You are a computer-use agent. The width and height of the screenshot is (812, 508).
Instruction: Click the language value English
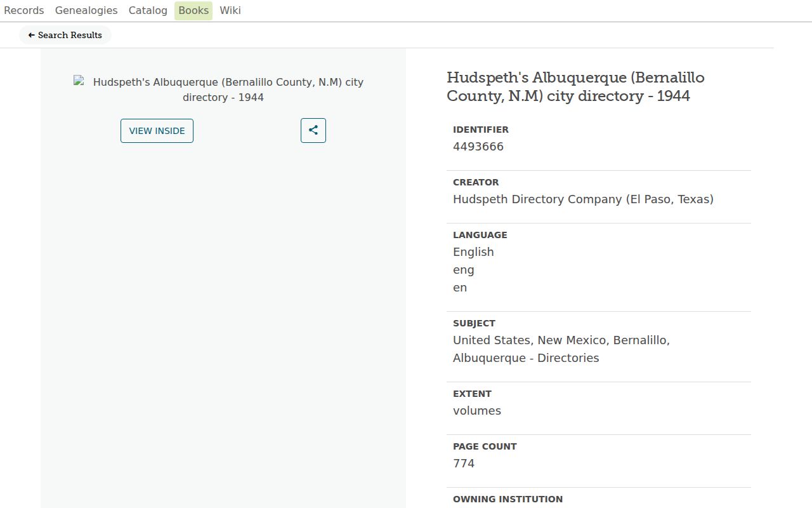[x=473, y=252]
